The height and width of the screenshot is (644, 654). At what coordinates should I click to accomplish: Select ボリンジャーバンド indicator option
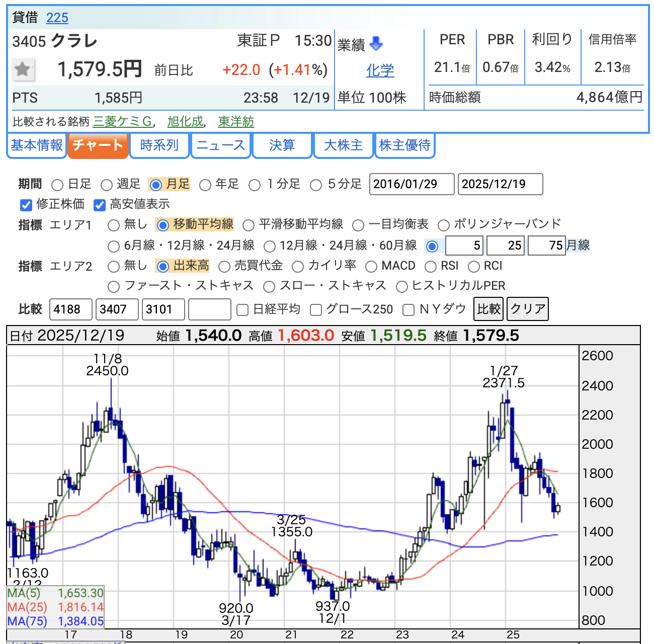(444, 225)
